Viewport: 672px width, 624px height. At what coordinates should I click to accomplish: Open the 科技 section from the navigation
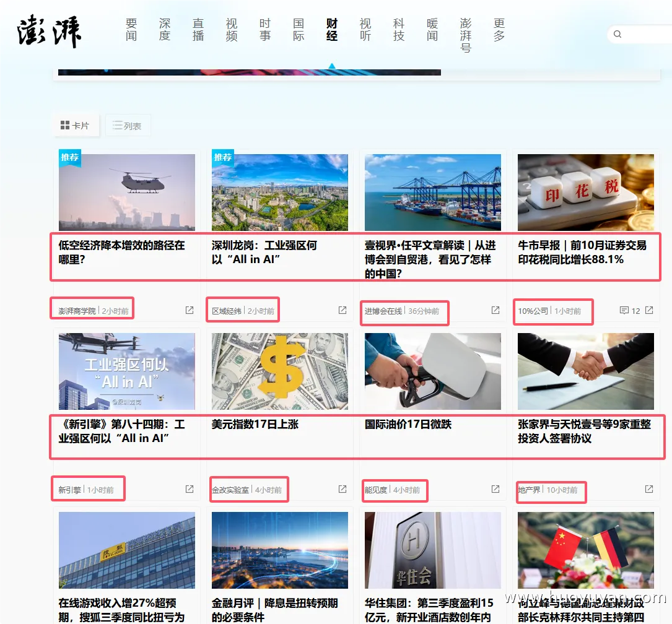(x=398, y=31)
